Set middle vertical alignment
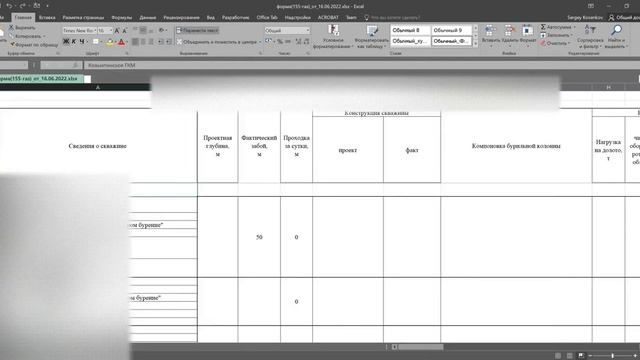This screenshot has height=360, width=640. (143, 31)
